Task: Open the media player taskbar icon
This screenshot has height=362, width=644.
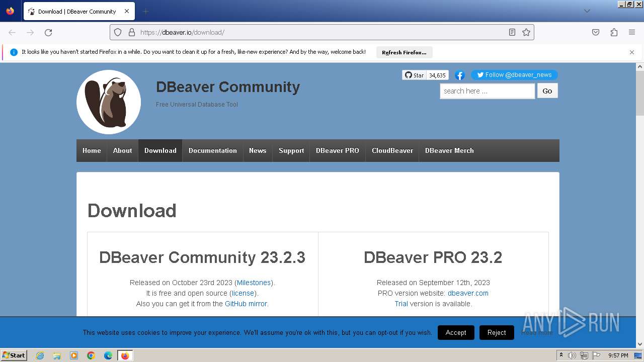Action: pos(74,355)
